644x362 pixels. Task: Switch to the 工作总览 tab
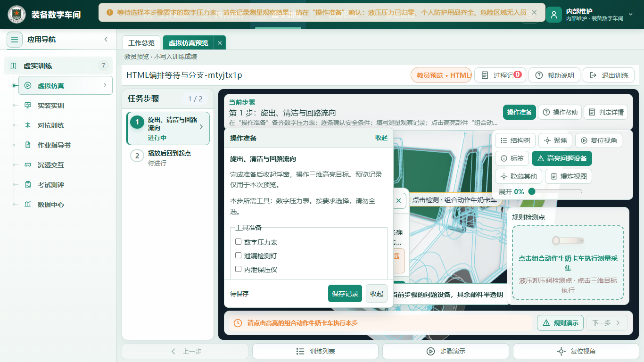point(141,43)
